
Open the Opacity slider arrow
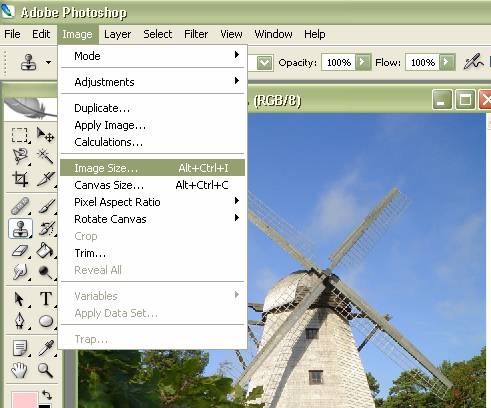point(363,62)
